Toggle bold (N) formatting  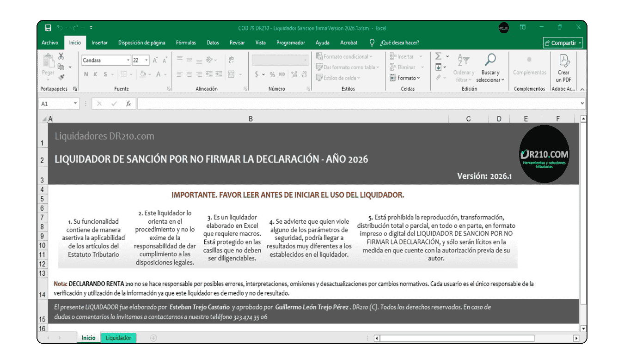86,74
